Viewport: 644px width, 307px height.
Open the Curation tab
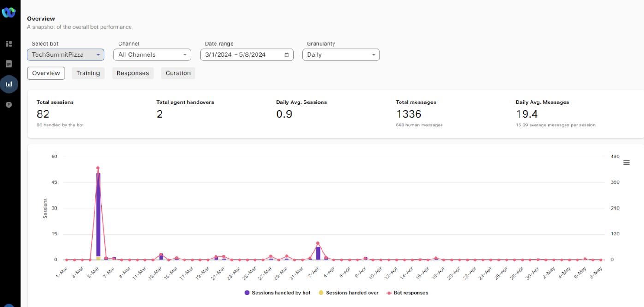pos(178,73)
